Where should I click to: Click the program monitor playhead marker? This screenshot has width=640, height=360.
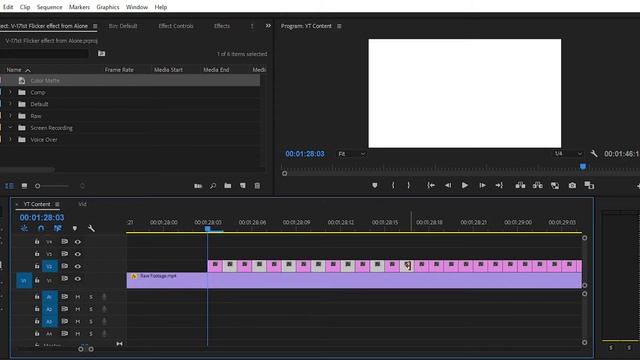[x=583, y=167]
